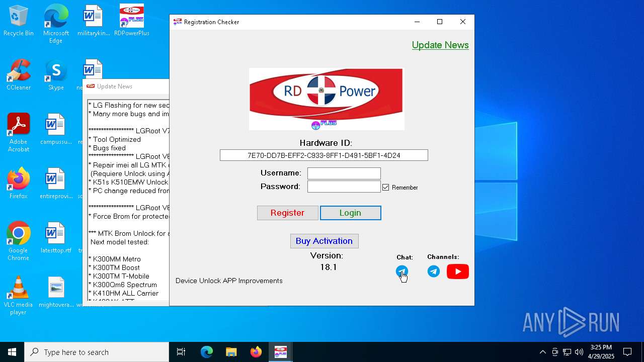
Task: Open the Recycle Bin desktop icon
Action: pos(19,21)
